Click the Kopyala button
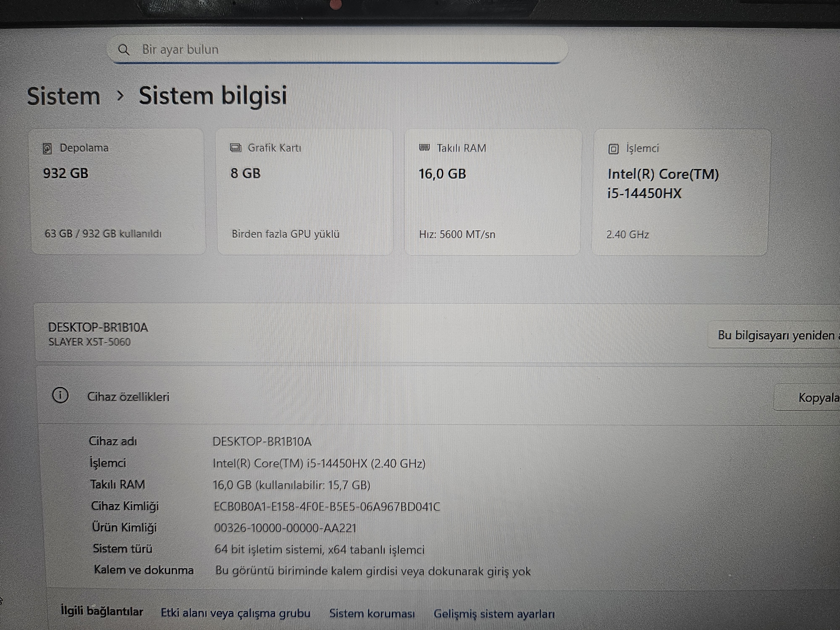The width and height of the screenshot is (840, 630). pyautogui.click(x=807, y=398)
